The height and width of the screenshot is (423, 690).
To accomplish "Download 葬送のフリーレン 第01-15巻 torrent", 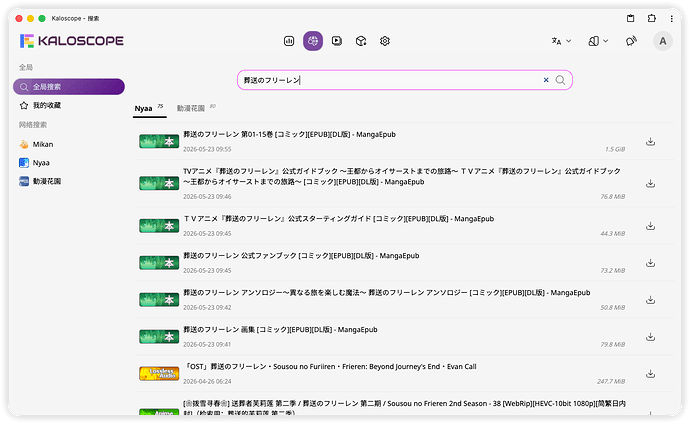I will pos(650,142).
